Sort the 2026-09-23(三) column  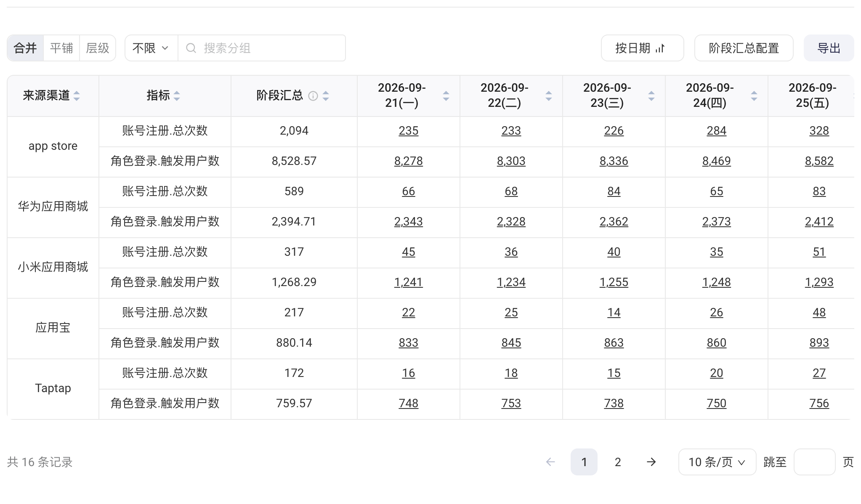click(651, 96)
